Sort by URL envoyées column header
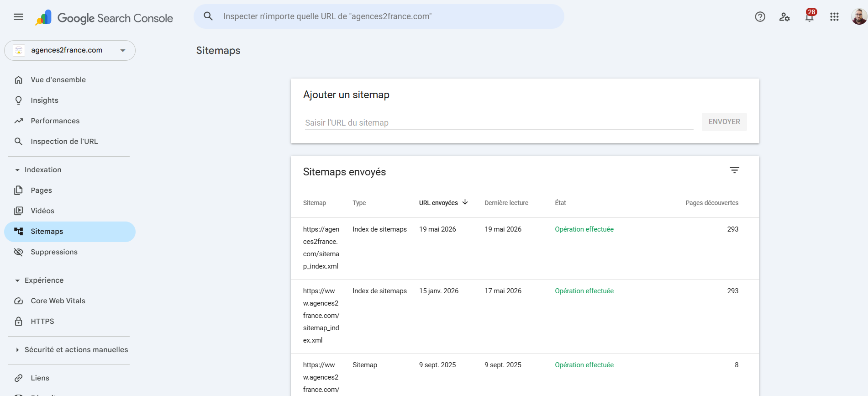 438,203
